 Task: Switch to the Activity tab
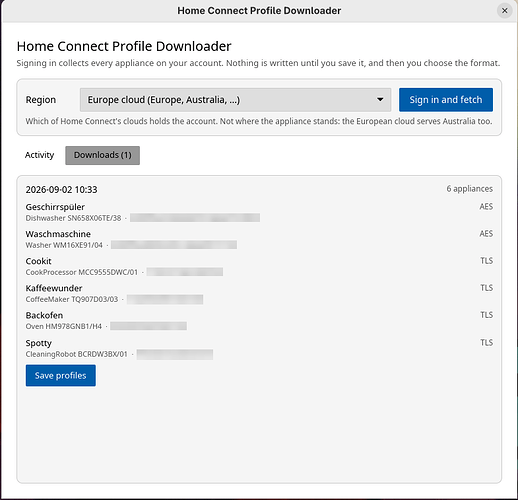click(x=39, y=155)
